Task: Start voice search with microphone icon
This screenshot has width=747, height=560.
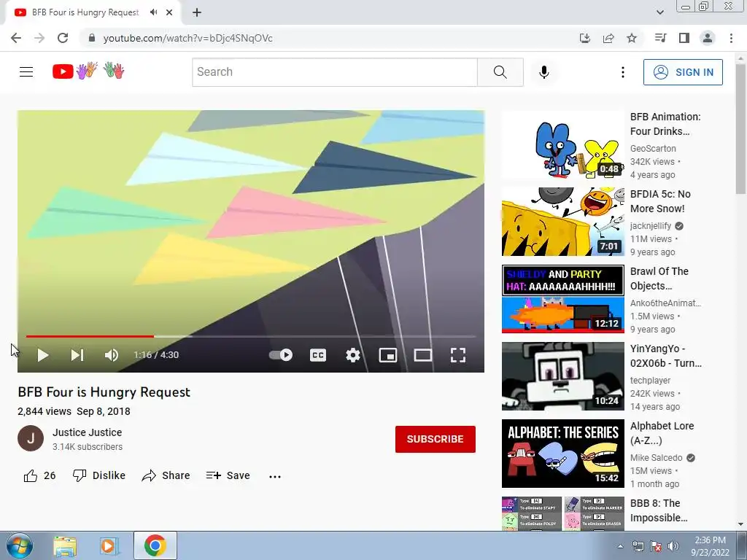Action: coord(544,72)
